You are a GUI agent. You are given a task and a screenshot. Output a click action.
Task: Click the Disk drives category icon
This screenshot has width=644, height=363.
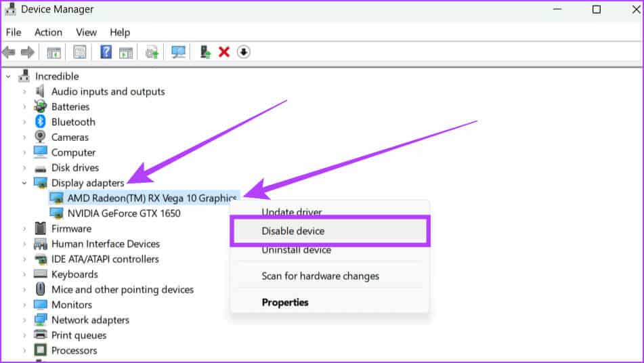[x=40, y=169]
